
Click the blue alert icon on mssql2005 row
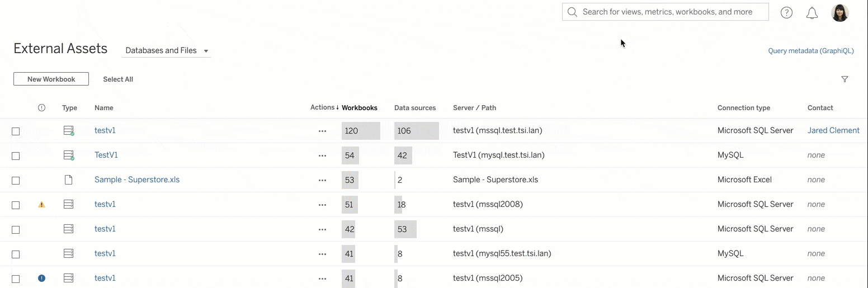[x=41, y=278]
